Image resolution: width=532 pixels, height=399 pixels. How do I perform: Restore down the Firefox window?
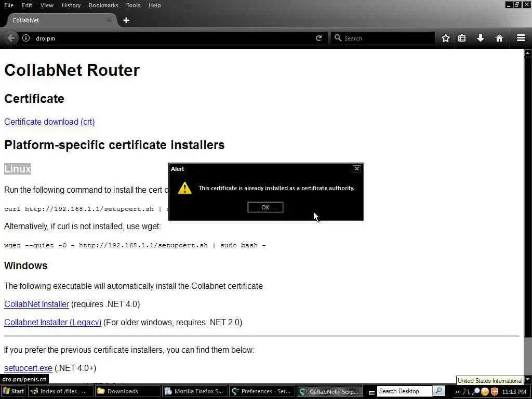pyautogui.click(x=517, y=5)
